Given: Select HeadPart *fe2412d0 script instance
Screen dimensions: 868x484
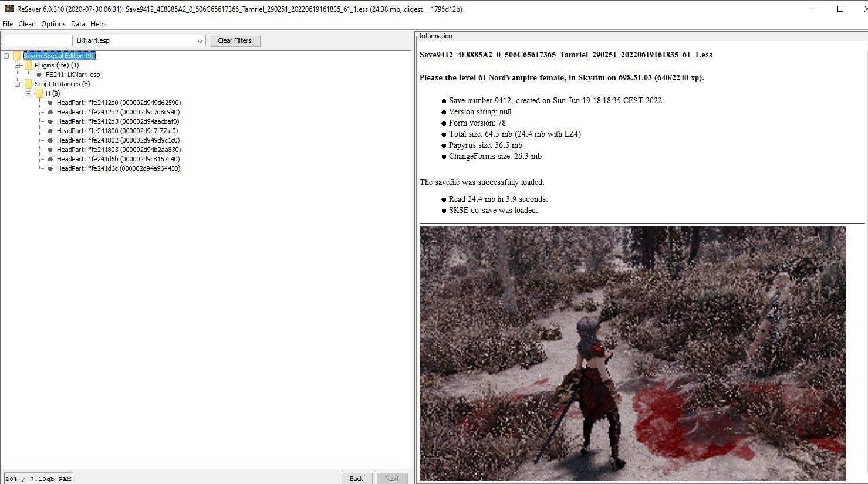Looking at the screenshot, I should [x=119, y=103].
